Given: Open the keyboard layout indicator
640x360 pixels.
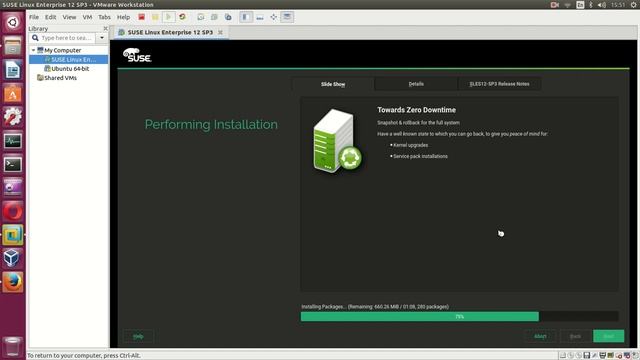Looking at the screenshot, I should click(x=580, y=5).
